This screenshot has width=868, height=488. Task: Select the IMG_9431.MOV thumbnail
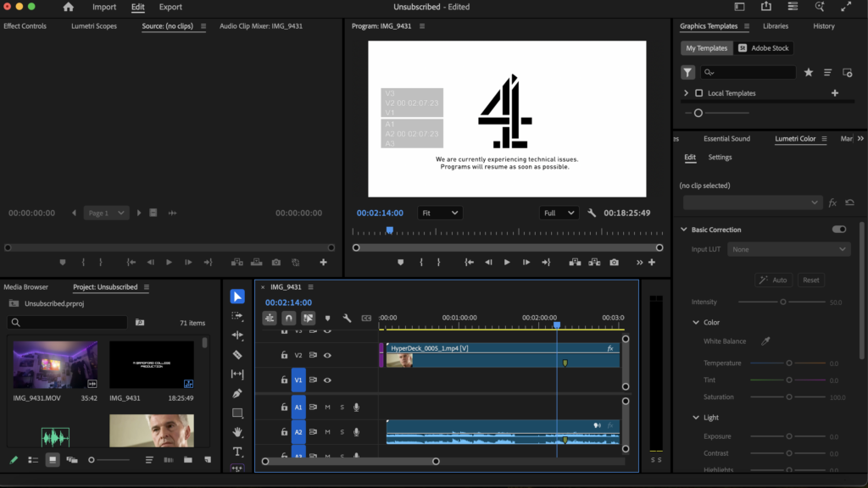[55, 364]
